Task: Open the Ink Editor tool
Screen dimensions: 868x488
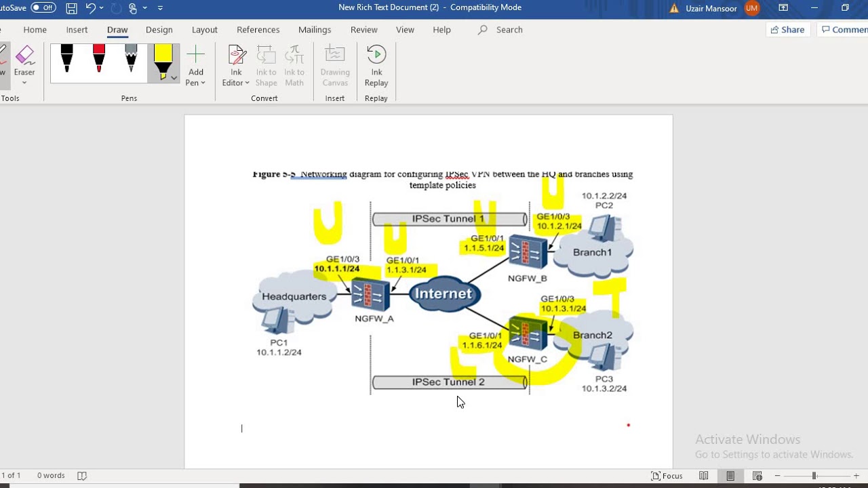Action: pyautogui.click(x=236, y=66)
